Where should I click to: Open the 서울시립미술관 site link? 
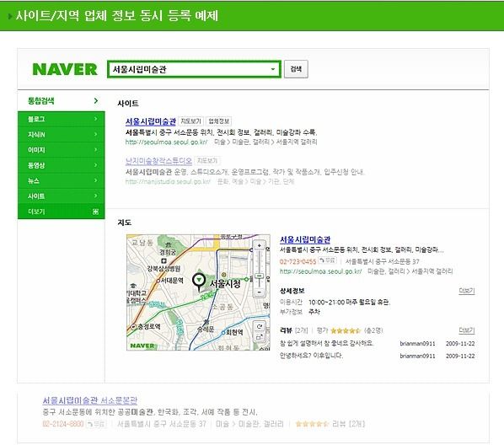150,121
